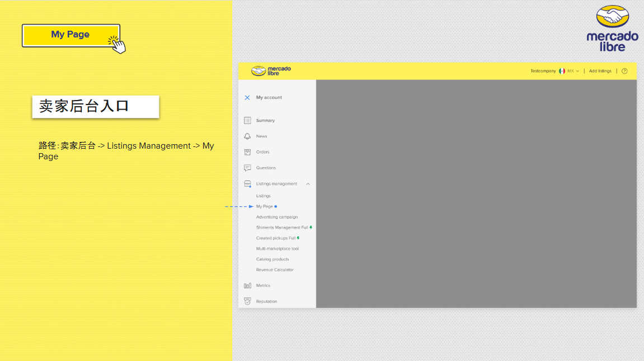Select Revenue Calculator entry

[x=275, y=270]
